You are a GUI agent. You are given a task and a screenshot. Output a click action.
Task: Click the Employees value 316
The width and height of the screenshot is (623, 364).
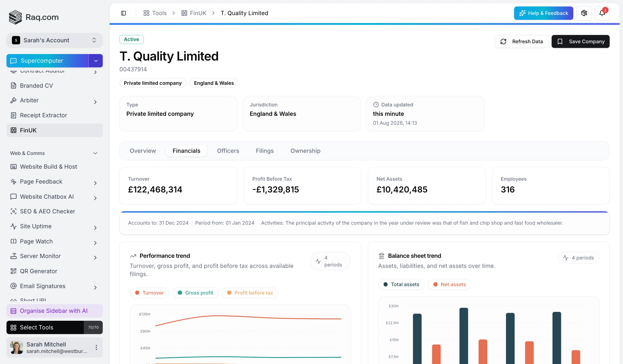pos(508,190)
